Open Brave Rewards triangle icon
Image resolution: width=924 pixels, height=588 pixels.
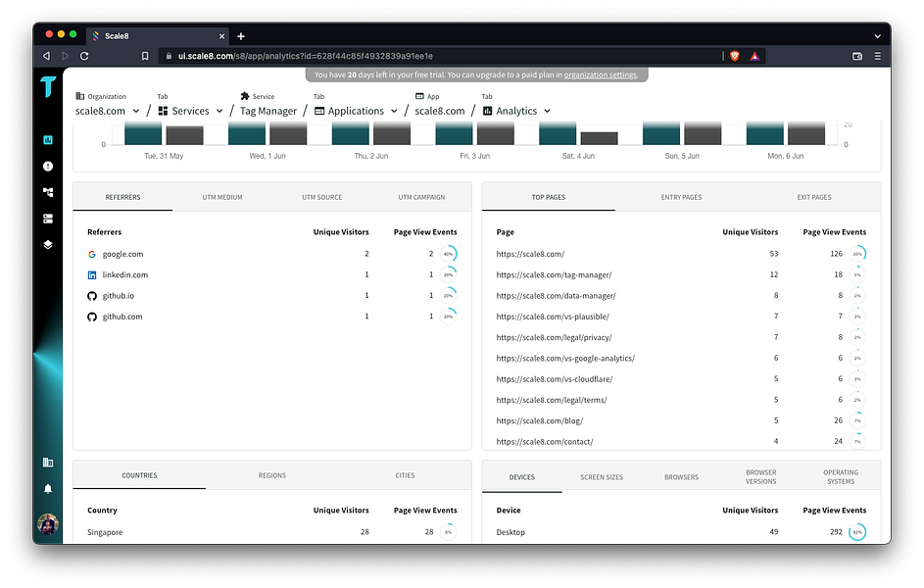point(754,56)
